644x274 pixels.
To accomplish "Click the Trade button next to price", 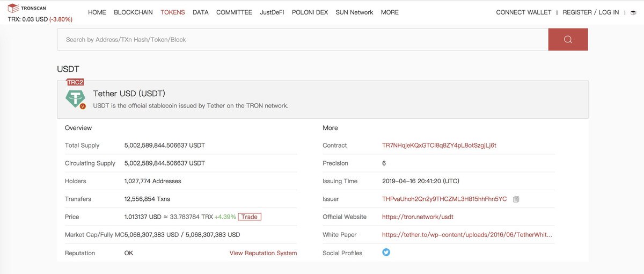I will 250,217.
